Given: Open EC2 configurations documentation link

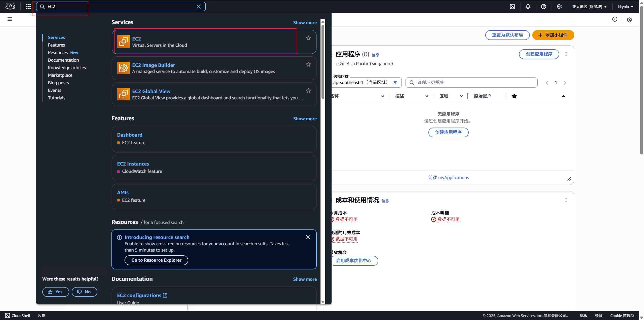Looking at the screenshot, I should pyautogui.click(x=142, y=295).
